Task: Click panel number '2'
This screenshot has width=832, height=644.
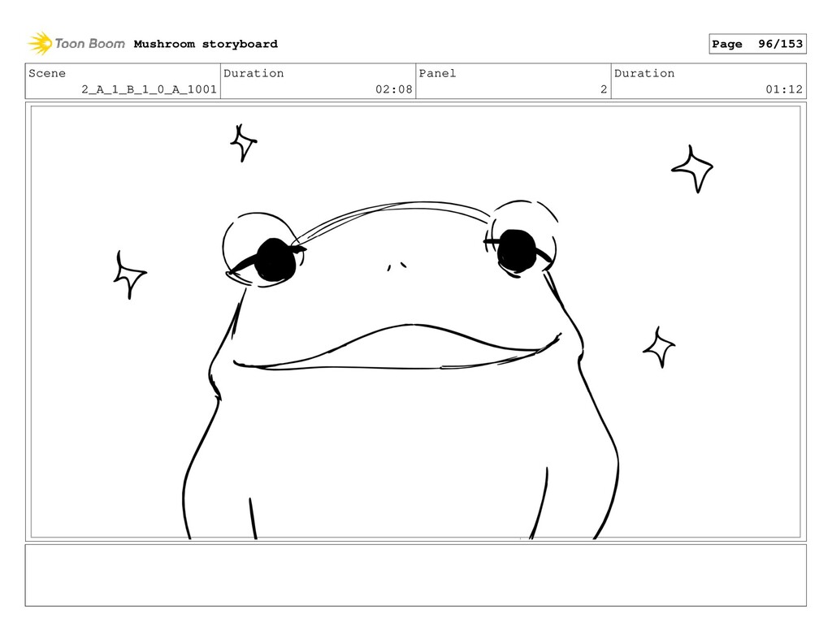Action: (x=604, y=89)
